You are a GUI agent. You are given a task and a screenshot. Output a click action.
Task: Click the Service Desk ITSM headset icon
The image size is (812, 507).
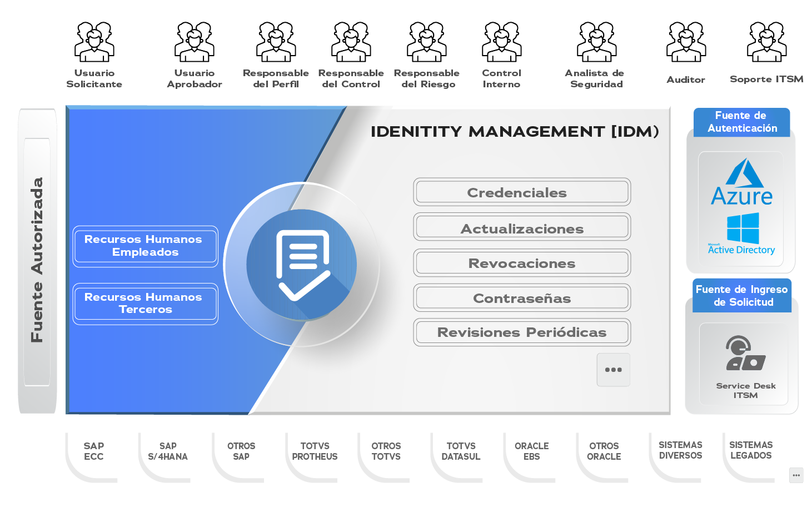click(x=745, y=353)
